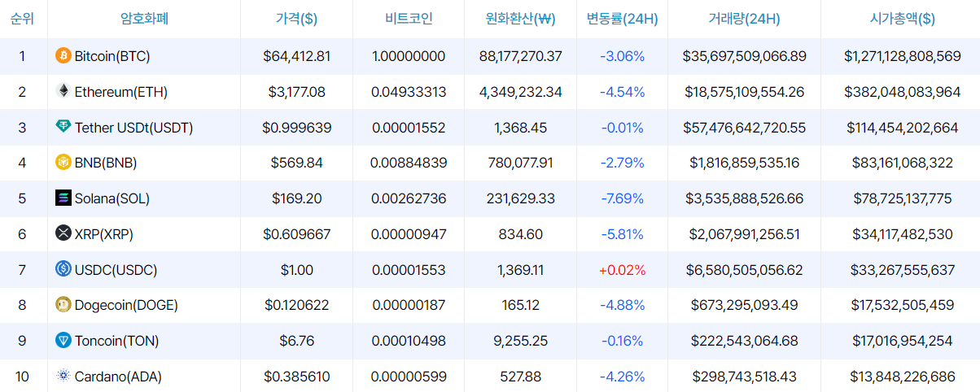
Task: Select USDC market cap $33,267,555,637
Action: [x=902, y=270]
